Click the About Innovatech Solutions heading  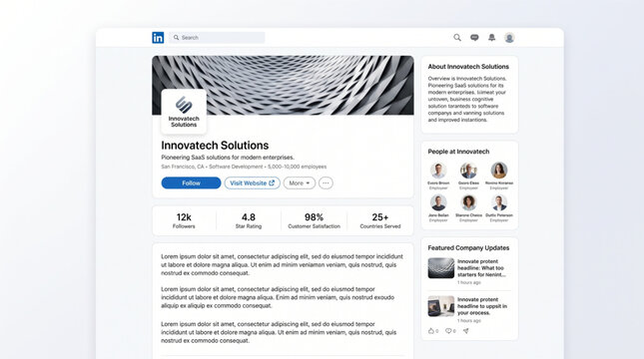click(468, 67)
